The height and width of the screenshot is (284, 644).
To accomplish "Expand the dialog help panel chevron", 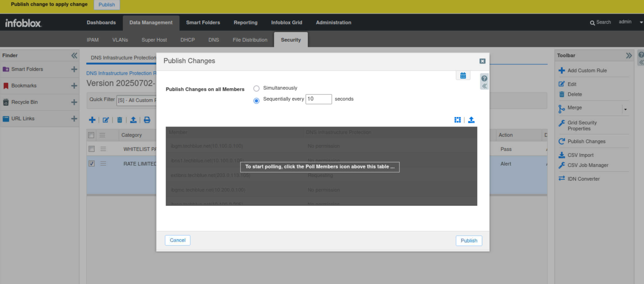I will 484,86.
